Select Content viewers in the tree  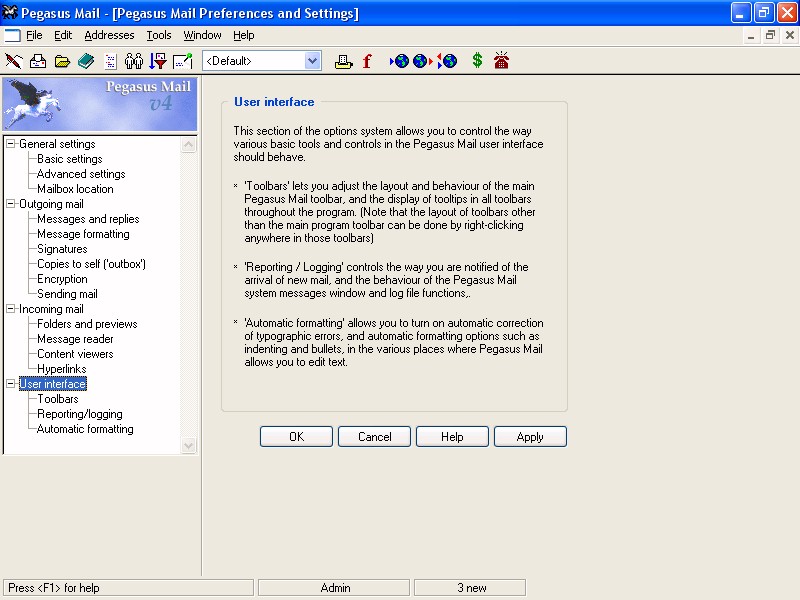pos(76,354)
